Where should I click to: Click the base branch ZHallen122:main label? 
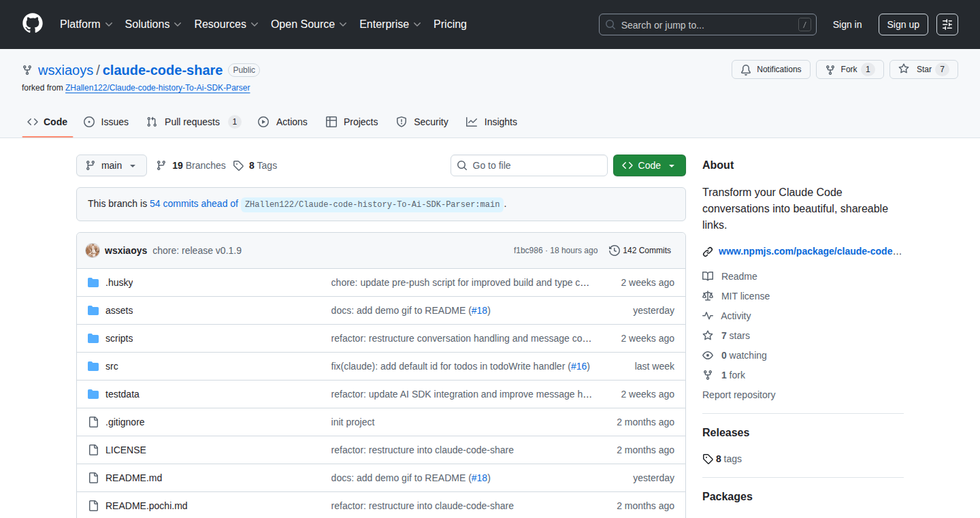pos(372,204)
